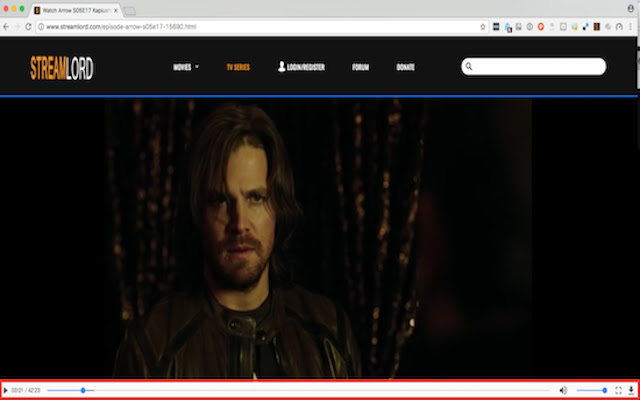
Task: Click the video seek progress bar
Action: click(x=298, y=391)
